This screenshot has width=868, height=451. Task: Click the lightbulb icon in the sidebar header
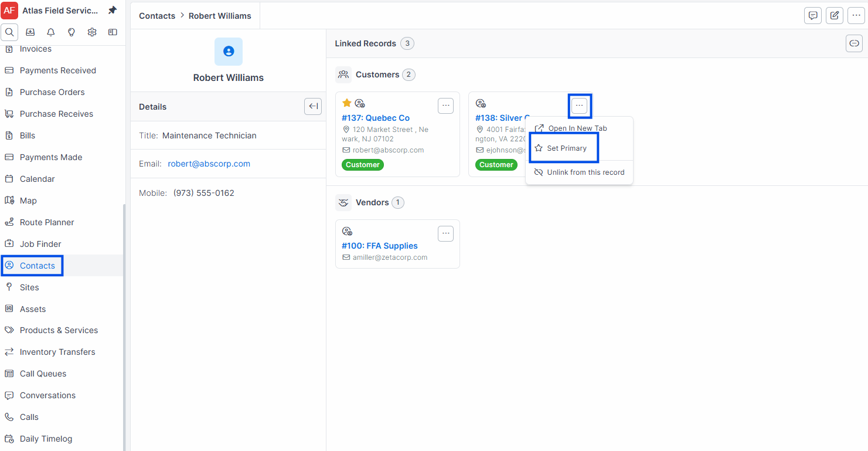click(72, 32)
